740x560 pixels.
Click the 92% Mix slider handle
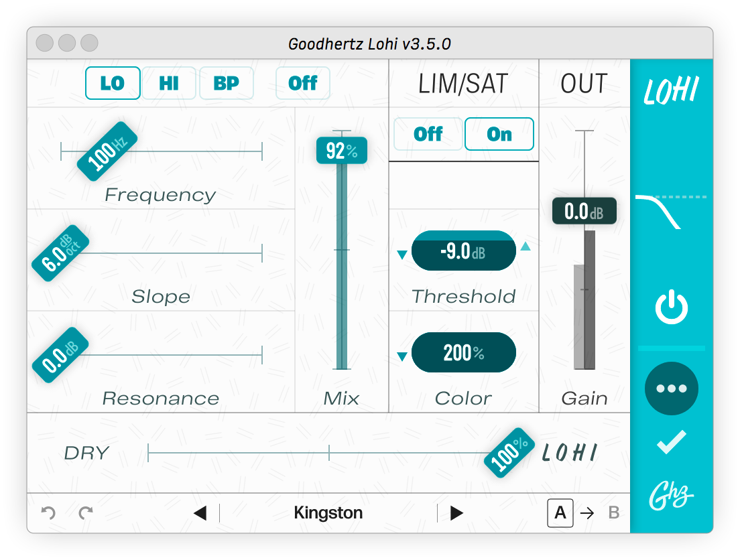coord(342,151)
